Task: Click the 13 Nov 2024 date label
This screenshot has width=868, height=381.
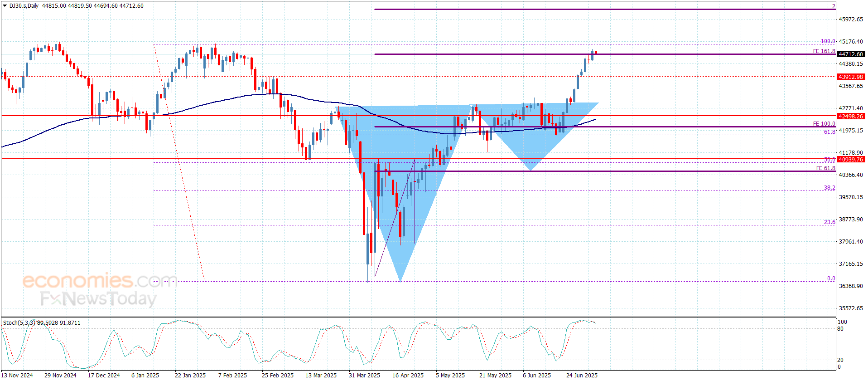Action: click(17, 375)
